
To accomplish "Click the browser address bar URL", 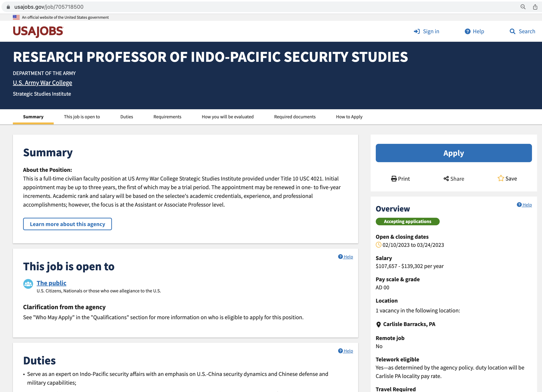I will [49, 7].
